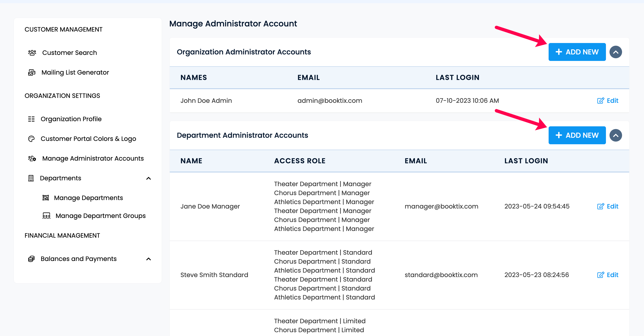This screenshot has height=336, width=644.
Task: Go to Organization Profile settings
Action: [x=71, y=119]
